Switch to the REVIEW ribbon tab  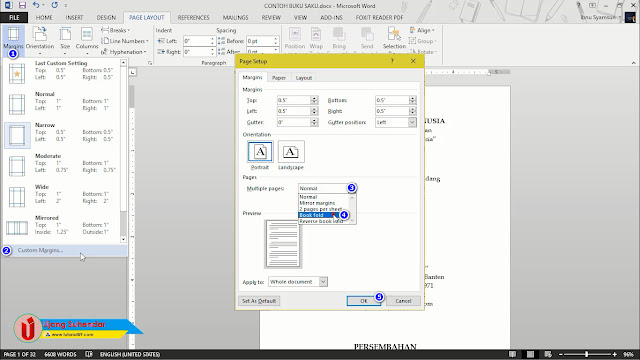[271, 18]
